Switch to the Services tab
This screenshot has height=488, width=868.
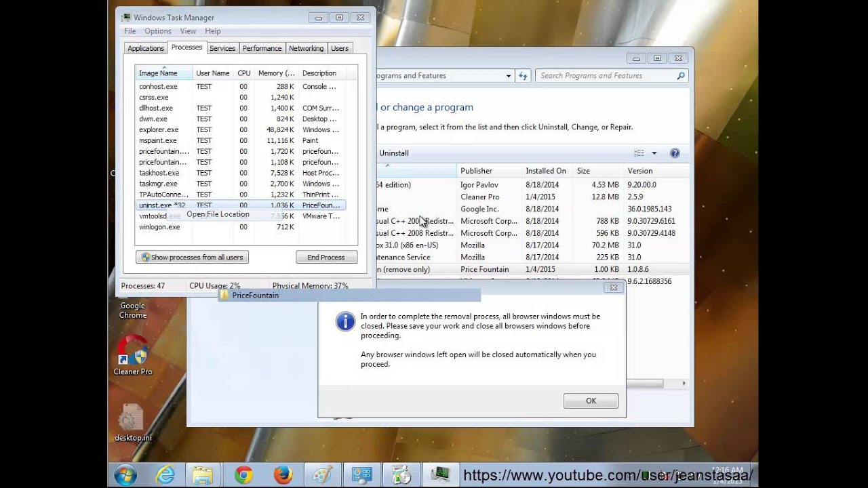222,48
